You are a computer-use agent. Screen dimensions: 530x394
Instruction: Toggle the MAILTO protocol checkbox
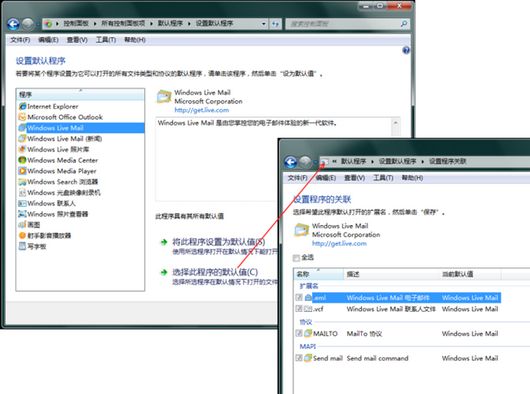[x=299, y=333]
